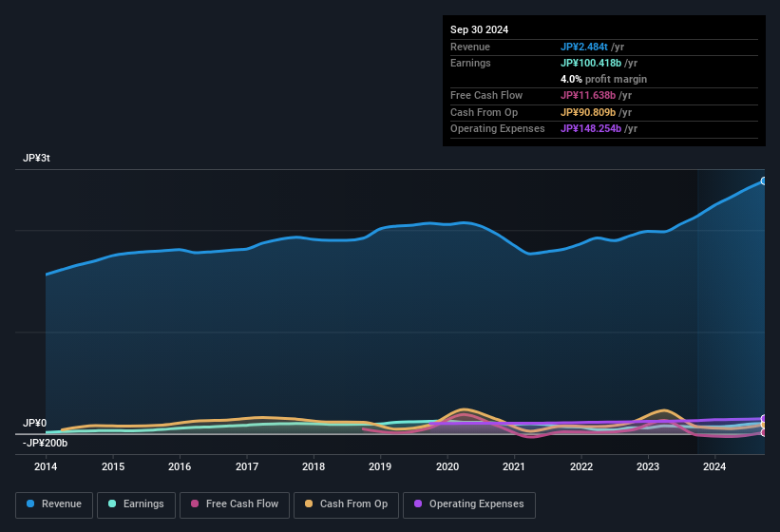Click the JP¥3t y-axis label
Image resolution: width=780 pixels, height=532 pixels.
coord(36,159)
